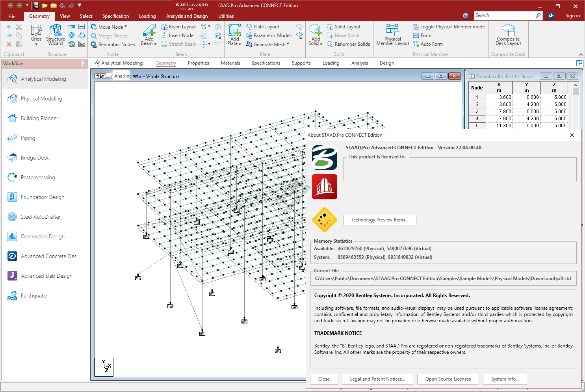Click Sign in link
Viewport: 585px width, 392px height.
[572, 16]
